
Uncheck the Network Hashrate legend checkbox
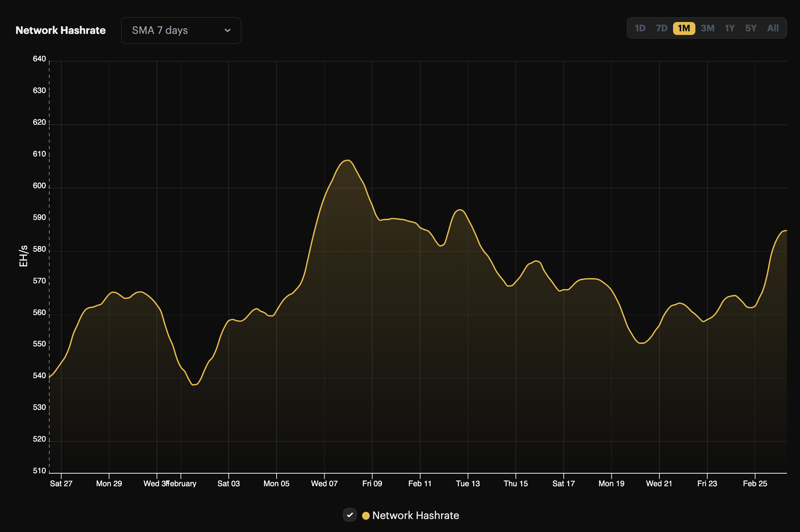350,515
